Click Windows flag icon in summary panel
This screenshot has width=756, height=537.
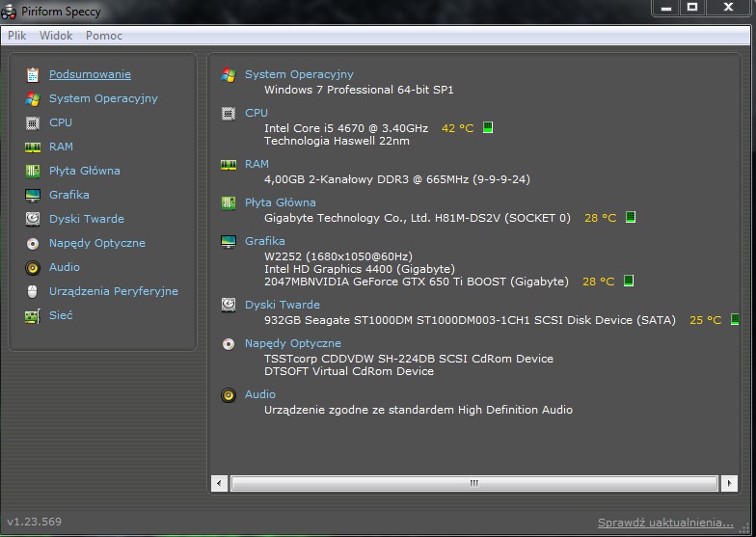[228, 75]
